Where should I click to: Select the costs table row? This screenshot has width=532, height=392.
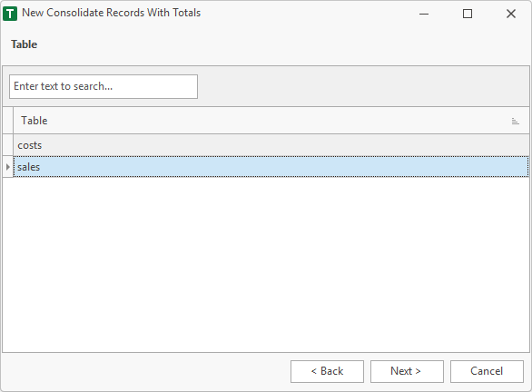271,145
